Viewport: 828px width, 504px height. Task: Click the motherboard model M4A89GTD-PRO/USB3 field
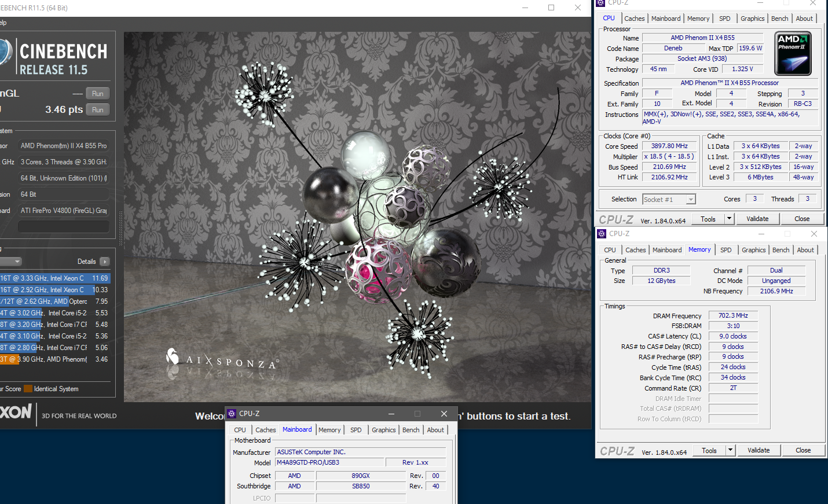tap(329, 462)
